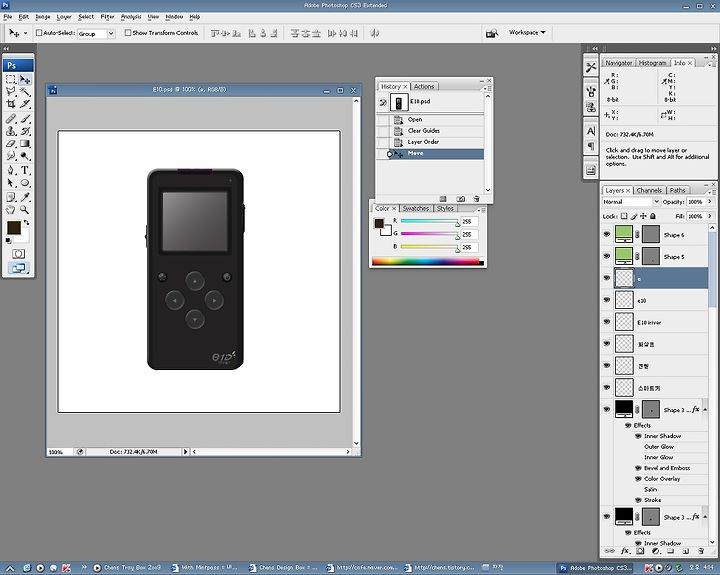Toggle lock transparent pixels in Layers
Viewport: 720px width, 575px height.
624,216
